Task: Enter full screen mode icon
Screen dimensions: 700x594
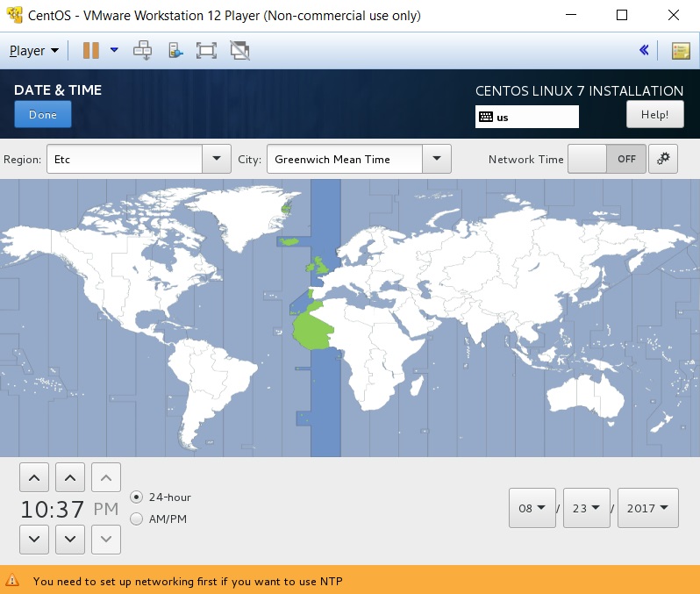Action: tap(206, 50)
